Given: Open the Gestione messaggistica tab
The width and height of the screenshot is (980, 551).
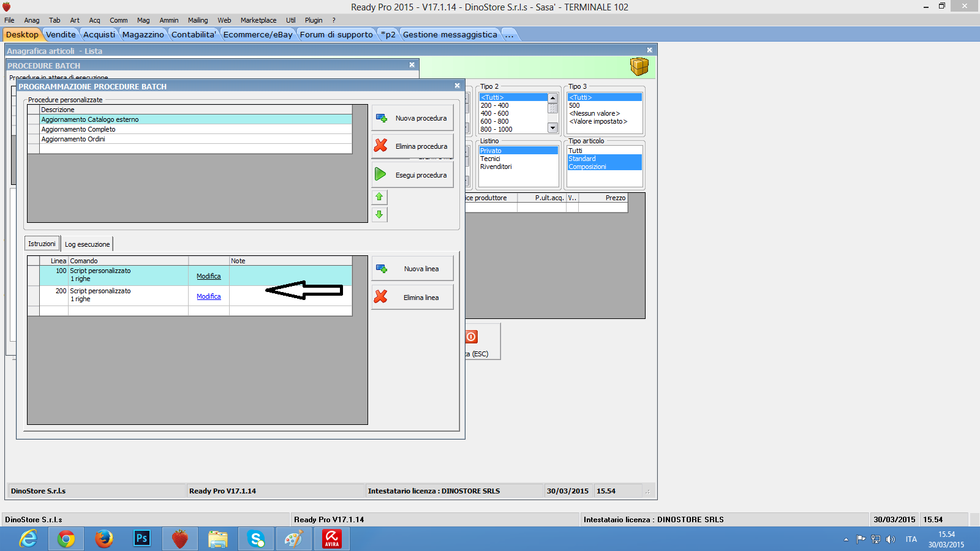Looking at the screenshot, I should pos(450,34).
